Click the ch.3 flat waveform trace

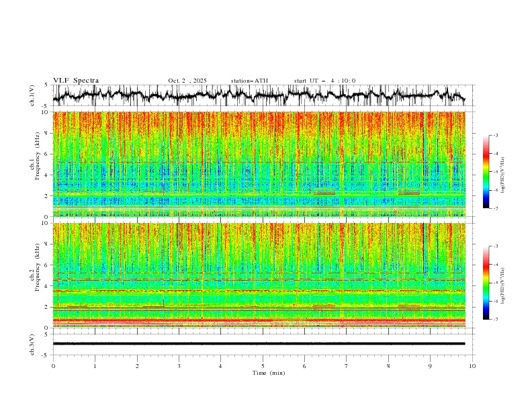259,344
